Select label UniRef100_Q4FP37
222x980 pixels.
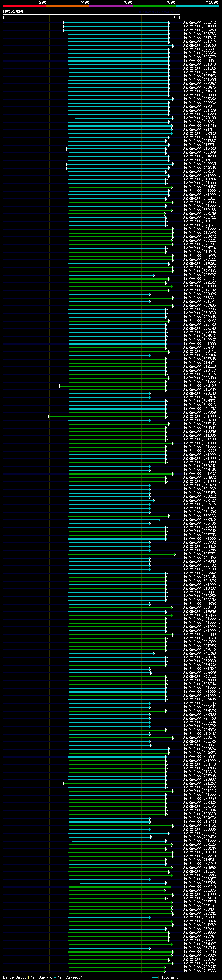(x=199, y=244)
